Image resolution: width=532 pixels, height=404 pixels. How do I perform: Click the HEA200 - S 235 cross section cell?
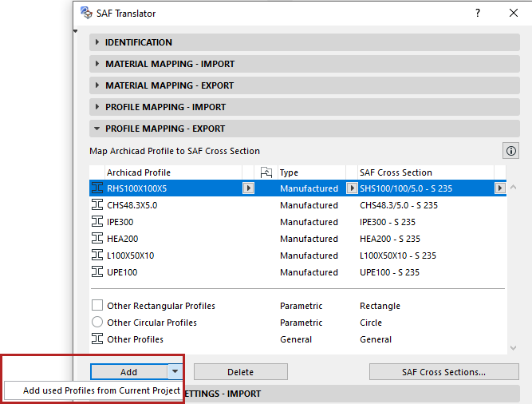(390, 239)
